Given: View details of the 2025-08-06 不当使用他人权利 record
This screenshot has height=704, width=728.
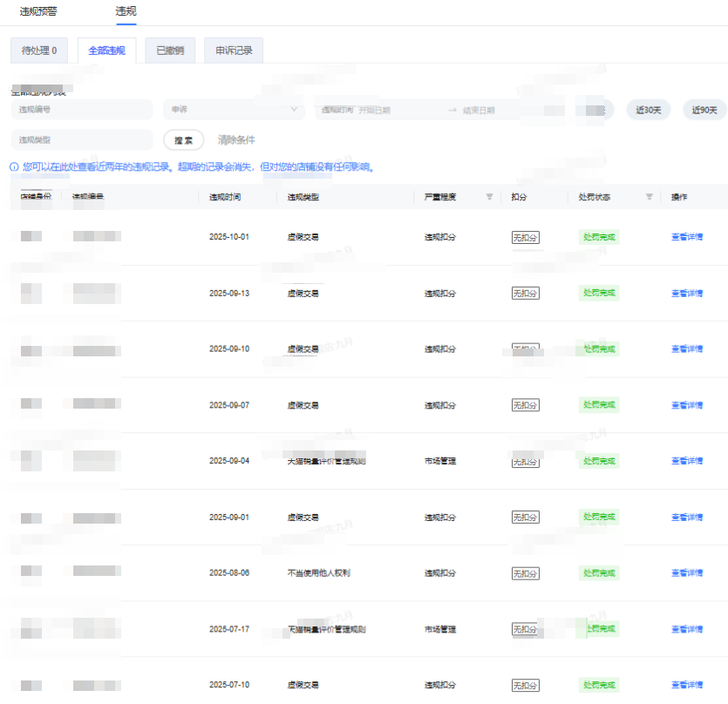Looking at the screenshot, I should [x=686, y=573].
